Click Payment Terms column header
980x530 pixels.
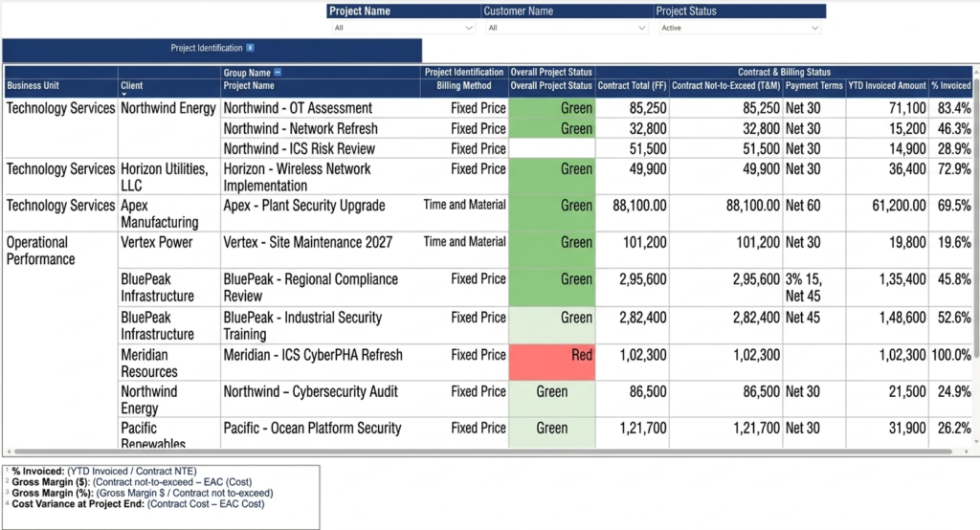coord(813,86)
